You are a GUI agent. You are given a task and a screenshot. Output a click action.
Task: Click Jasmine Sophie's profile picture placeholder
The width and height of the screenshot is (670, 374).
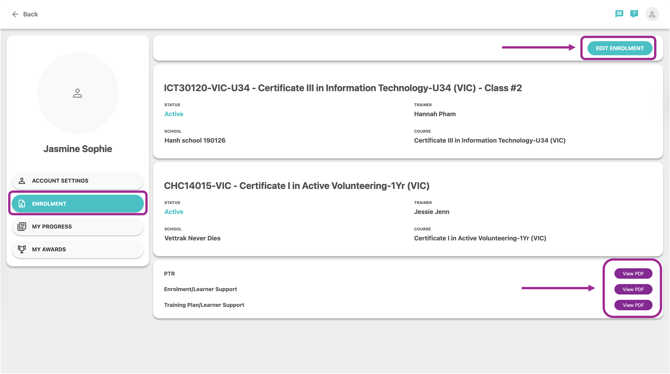pos(77,93)
